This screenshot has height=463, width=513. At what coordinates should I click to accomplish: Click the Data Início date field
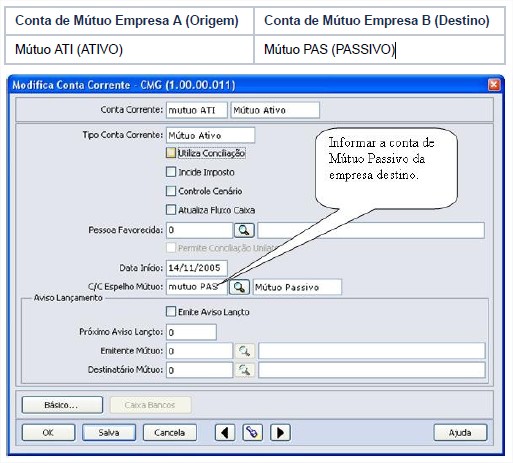click(197, 268)
